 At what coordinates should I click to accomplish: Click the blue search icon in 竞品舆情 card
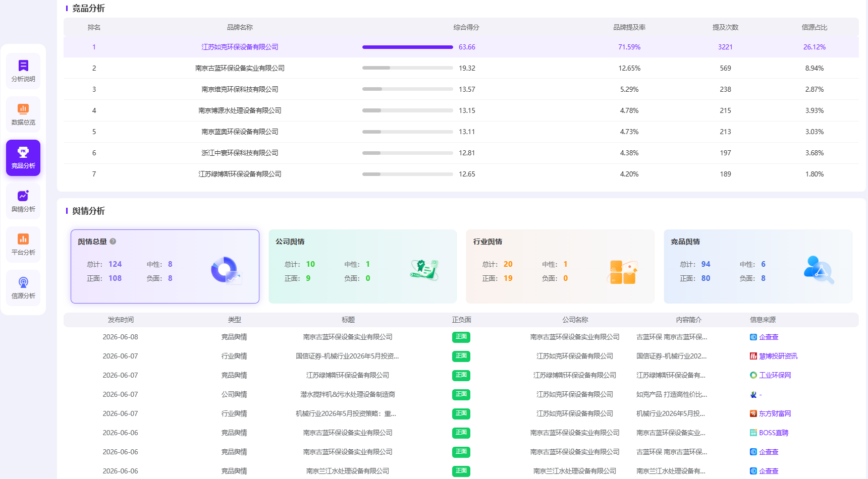[x=819, y=270]
